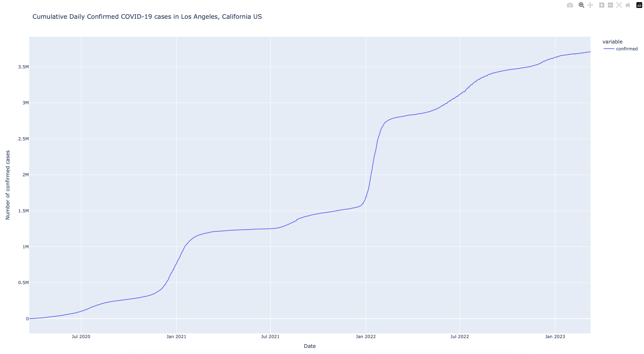Click the '3.5M' y-axis tick label
644x354 pixels.
[x=23, y=67]
